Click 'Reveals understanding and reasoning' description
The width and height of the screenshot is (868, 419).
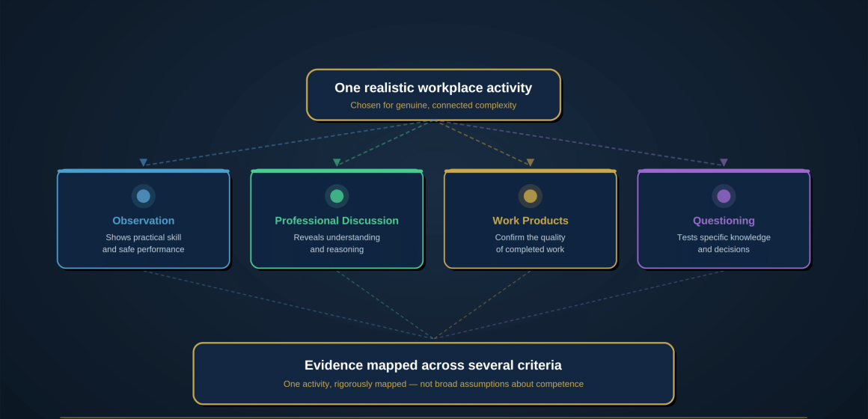pos(337,243)
